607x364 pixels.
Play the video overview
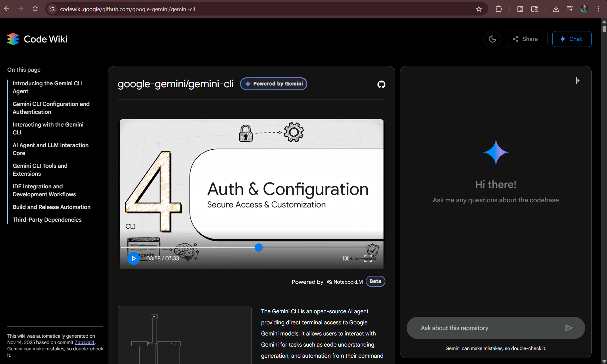(134, 258)
